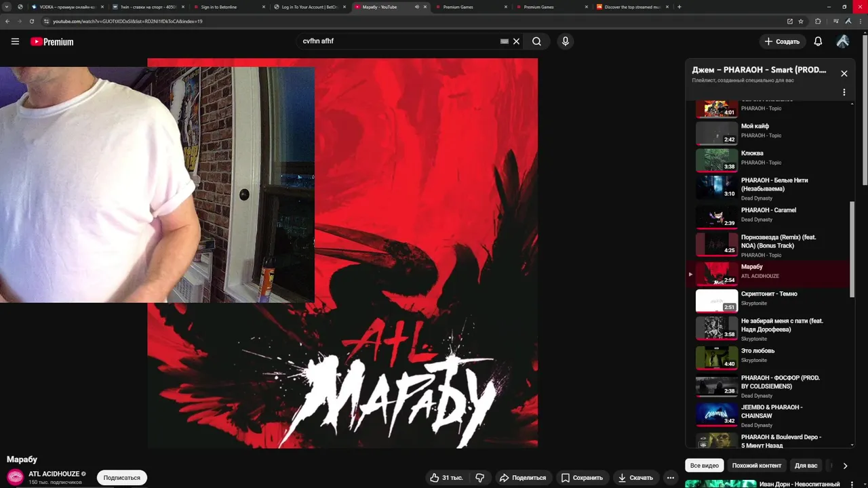This screenshot has height=488, width=868.
Task: Bookmark this page with the star icon
Action: tap(801, 21)
